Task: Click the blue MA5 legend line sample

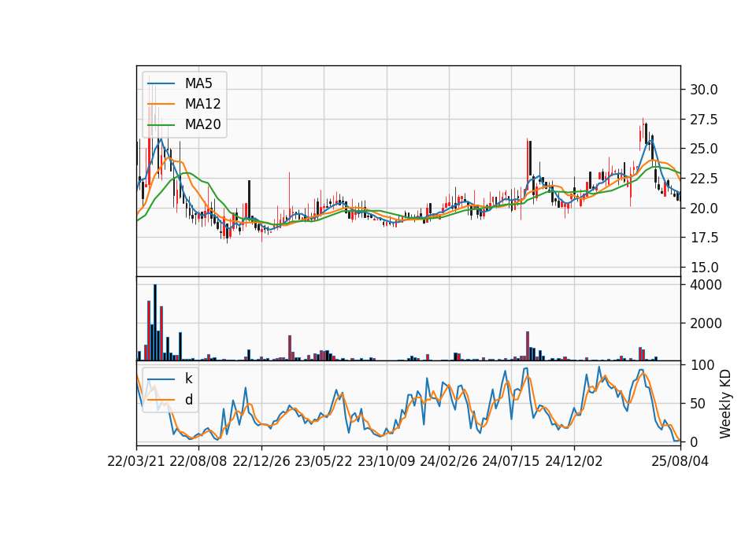Action: click(161, 84)
